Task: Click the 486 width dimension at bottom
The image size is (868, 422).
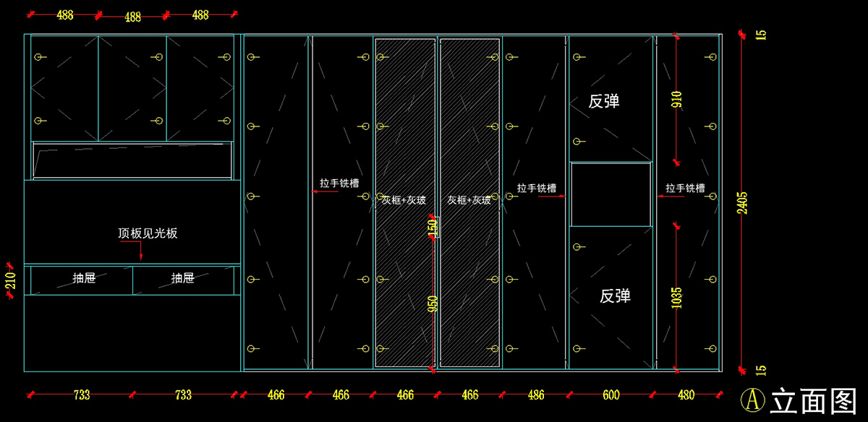Action: tap(536, 395)
